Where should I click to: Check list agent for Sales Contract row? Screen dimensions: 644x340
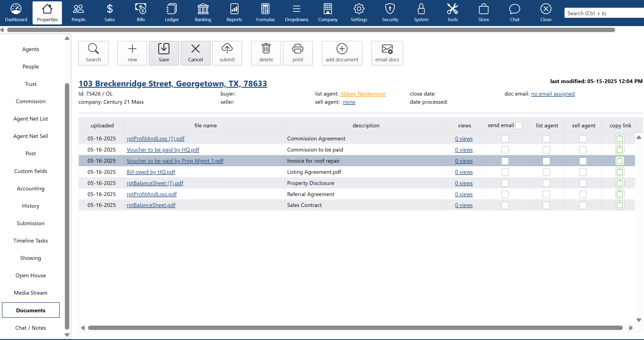546,205
